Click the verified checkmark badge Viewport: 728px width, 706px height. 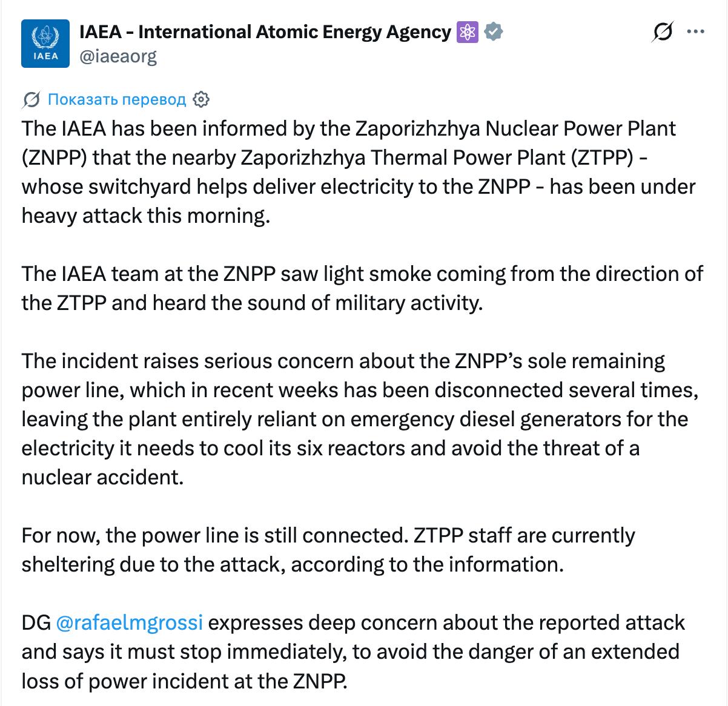pos(494,32)
